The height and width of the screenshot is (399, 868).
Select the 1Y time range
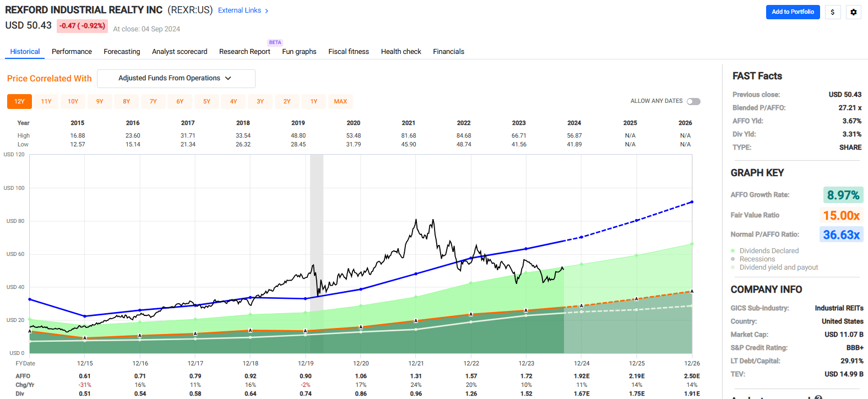click(x=314, y=101)
